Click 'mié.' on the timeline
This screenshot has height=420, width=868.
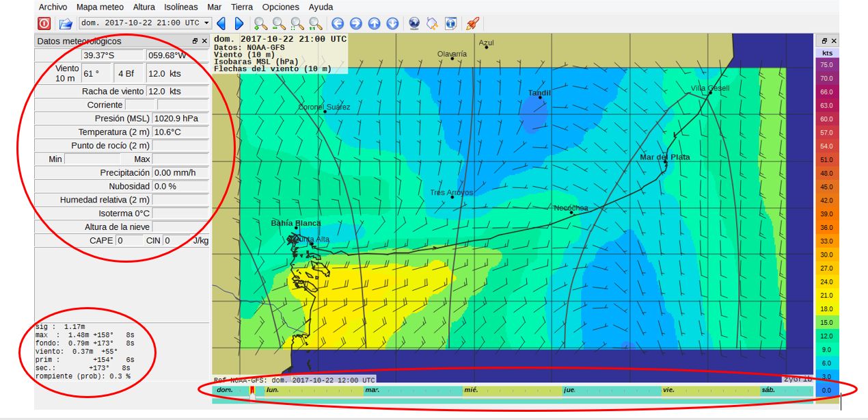click(x=471, y=390)
